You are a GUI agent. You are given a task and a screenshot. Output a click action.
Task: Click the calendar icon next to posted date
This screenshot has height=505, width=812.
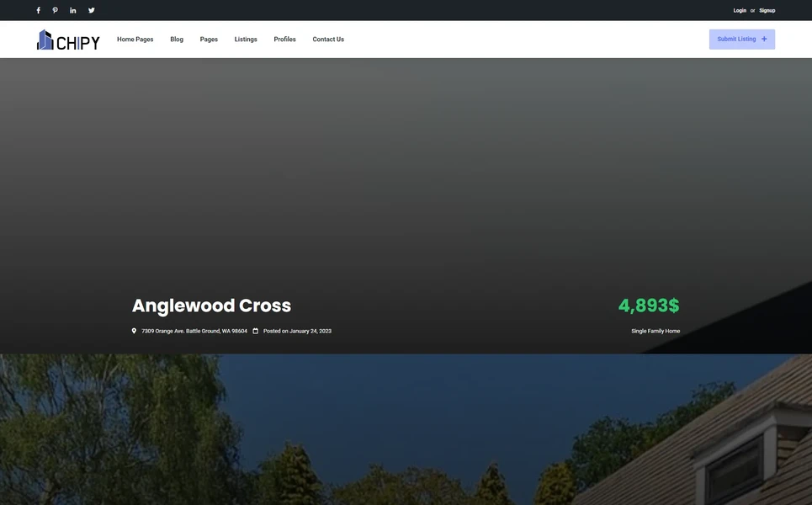pyautogui.click(x=256, y=331)
